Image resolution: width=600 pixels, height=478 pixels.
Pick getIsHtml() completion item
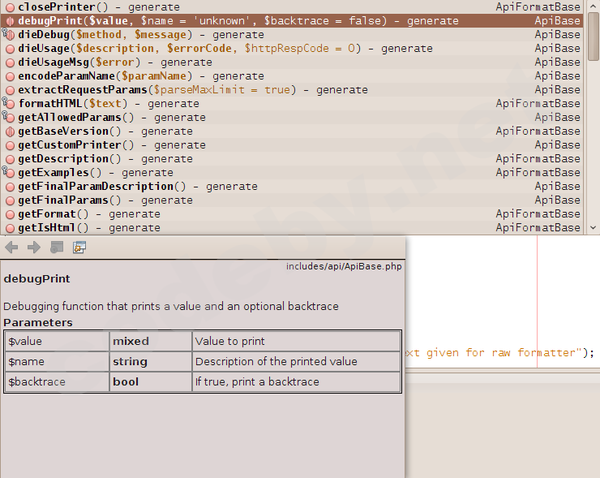pyautogui.click(x=88, y=228)
